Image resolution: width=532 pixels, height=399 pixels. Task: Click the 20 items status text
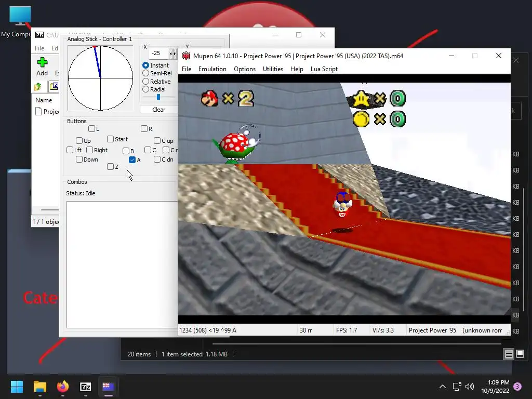139,354
